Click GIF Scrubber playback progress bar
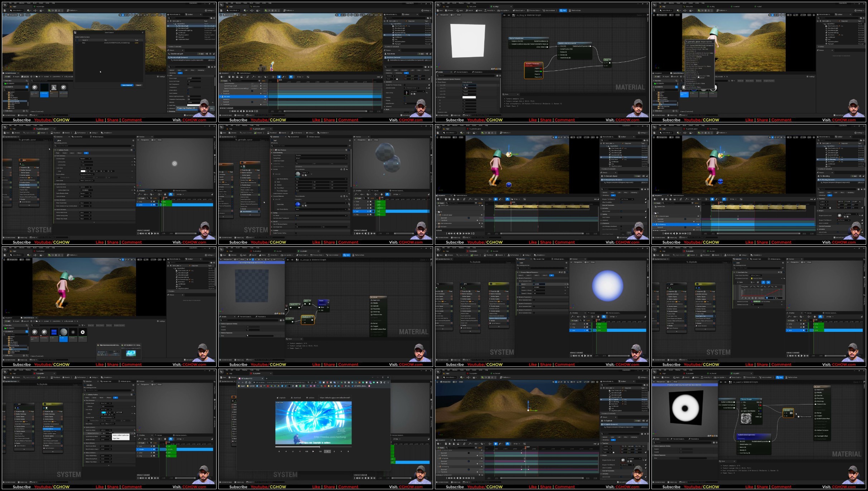Viewport: 868px width, 491px height. (x=313, y=447)
